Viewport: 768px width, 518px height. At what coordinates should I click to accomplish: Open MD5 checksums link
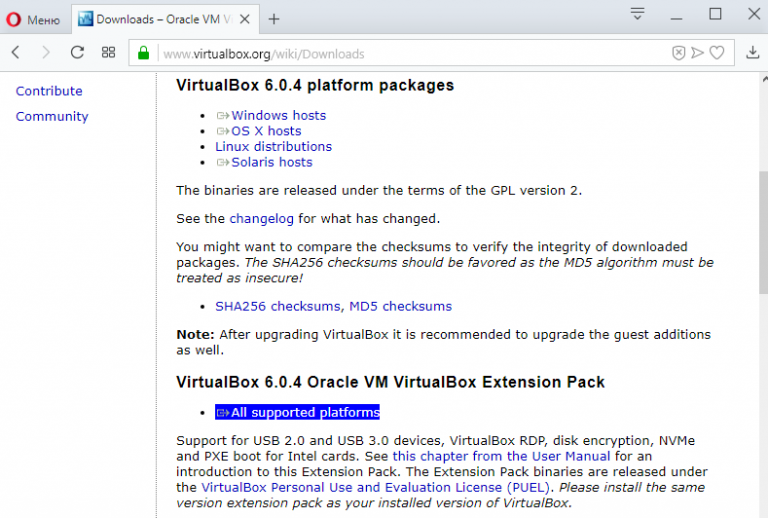point(401,306)
